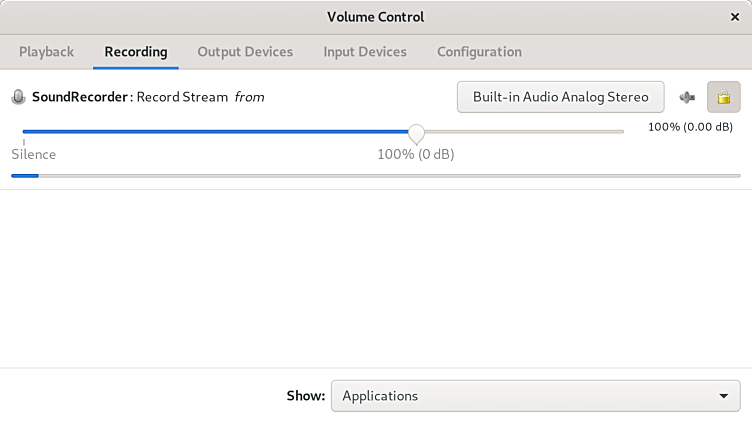752x423 pixels.
Task: Click the 100% (0 dB) slider mark label
Action: point(415,154)
